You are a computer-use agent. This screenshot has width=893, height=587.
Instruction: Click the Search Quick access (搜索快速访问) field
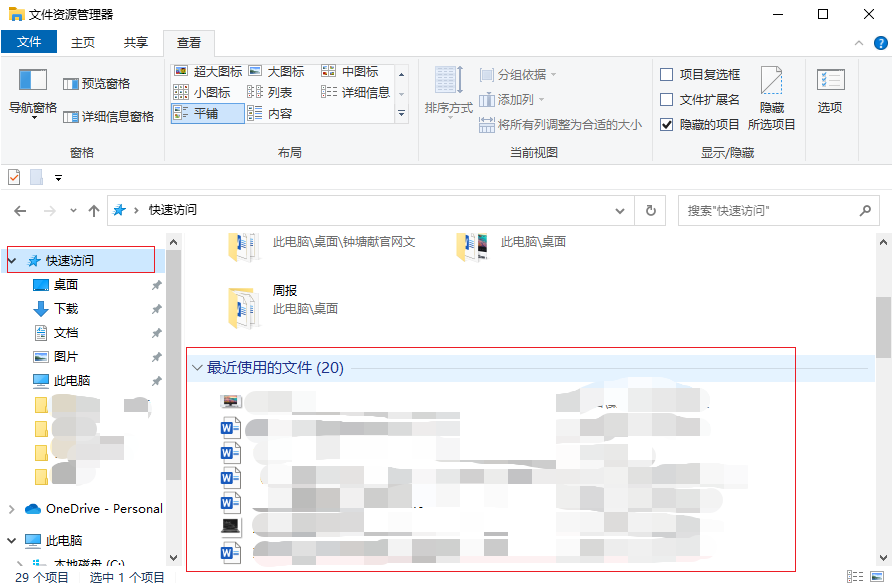click(768, 211)
